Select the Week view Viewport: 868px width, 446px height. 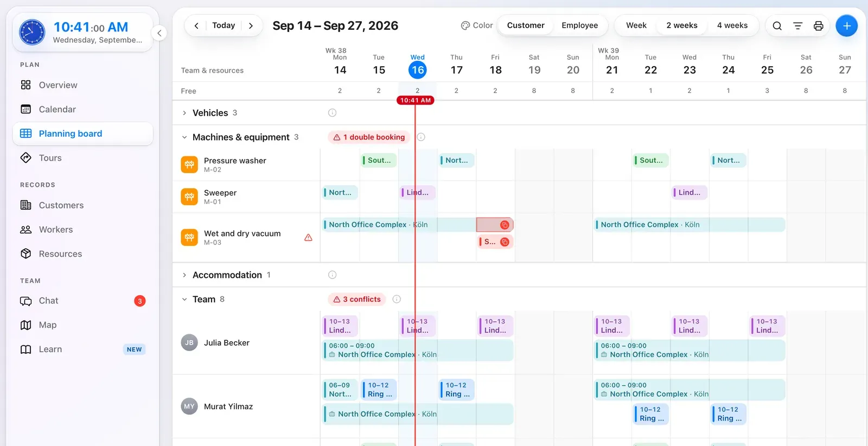[x=636, y=26]
